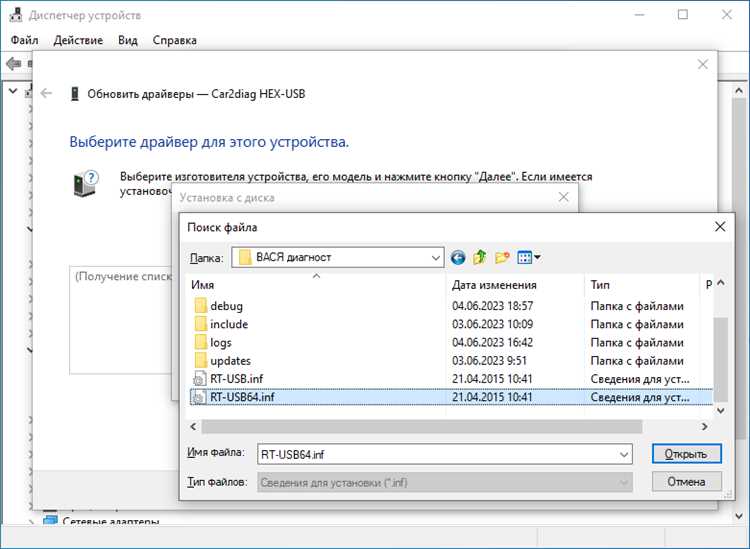
Task: Create new folder icon in file dialog
Action: click(502, 257)
